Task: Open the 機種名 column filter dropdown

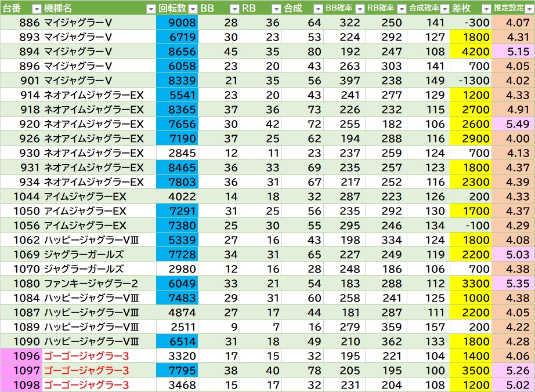Action: [151, 9]
